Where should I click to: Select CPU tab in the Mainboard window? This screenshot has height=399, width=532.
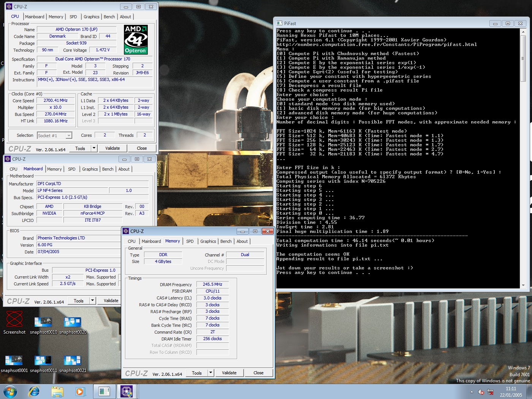point(13,169)
